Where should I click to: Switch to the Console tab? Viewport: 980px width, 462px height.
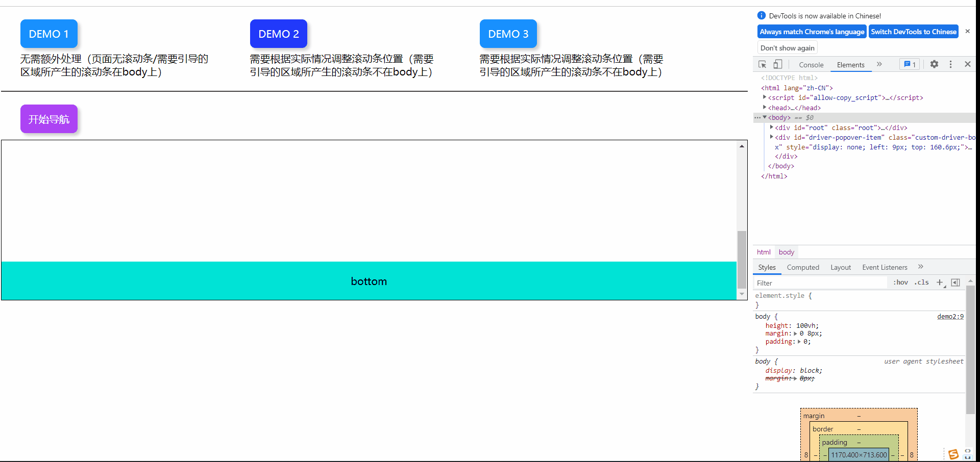(x=811, y=65)
